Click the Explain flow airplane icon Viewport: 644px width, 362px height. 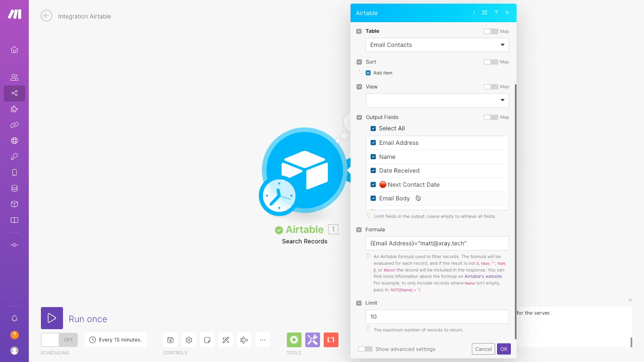pyautogui.click(x=244, y=340)
